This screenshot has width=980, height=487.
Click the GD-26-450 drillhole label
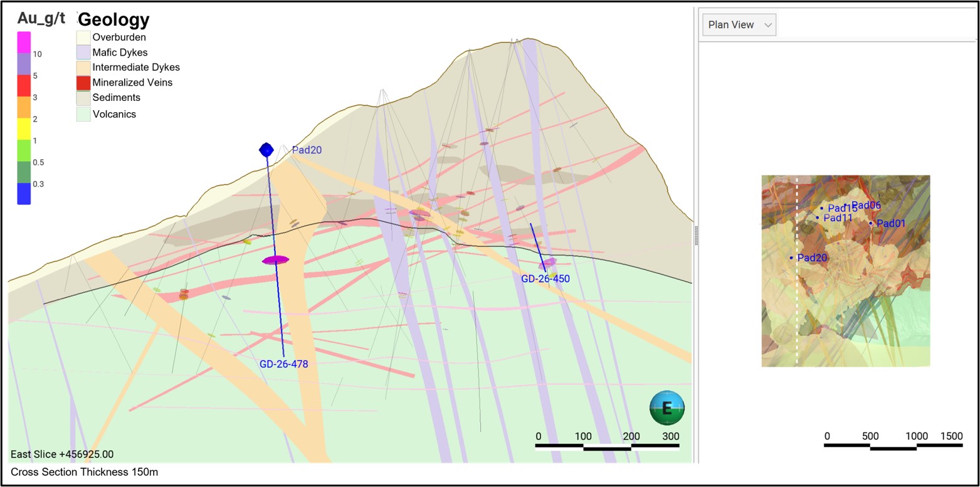pyautogui.click(x=545, y=279)
